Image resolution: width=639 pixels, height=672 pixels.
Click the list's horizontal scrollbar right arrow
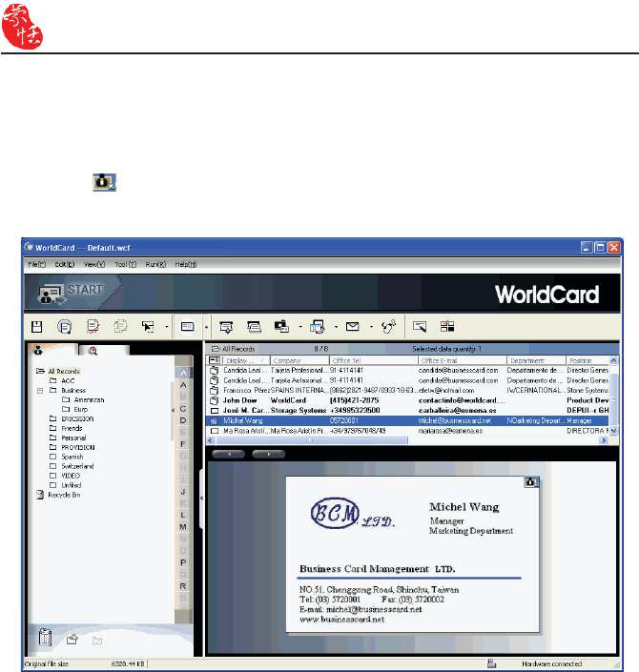pos(604,440)
